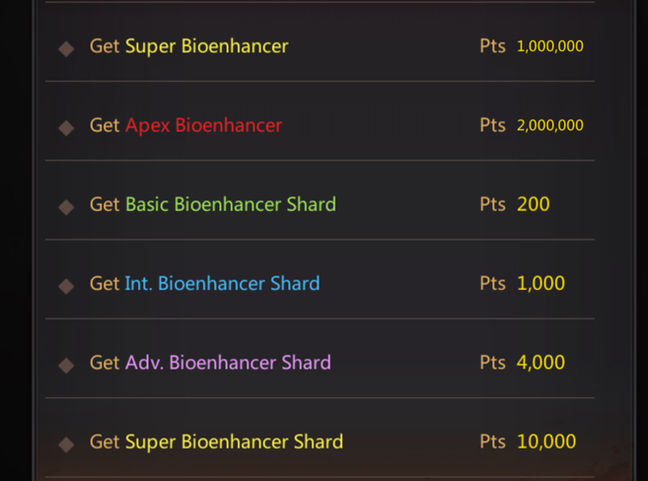Viewport: 648px width, 481px height.
Task: Click the diamond bullet beside Super Bioenhancer
Action: click(66, 48)
